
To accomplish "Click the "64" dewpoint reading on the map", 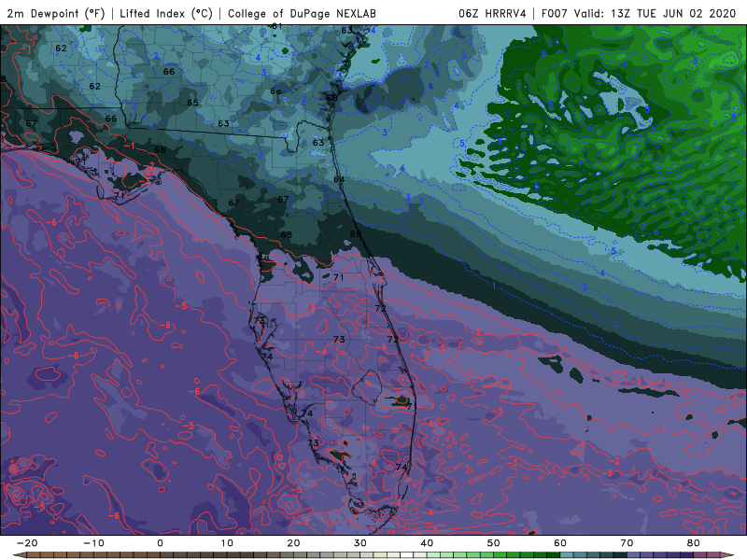I will (x=339, y=179).
